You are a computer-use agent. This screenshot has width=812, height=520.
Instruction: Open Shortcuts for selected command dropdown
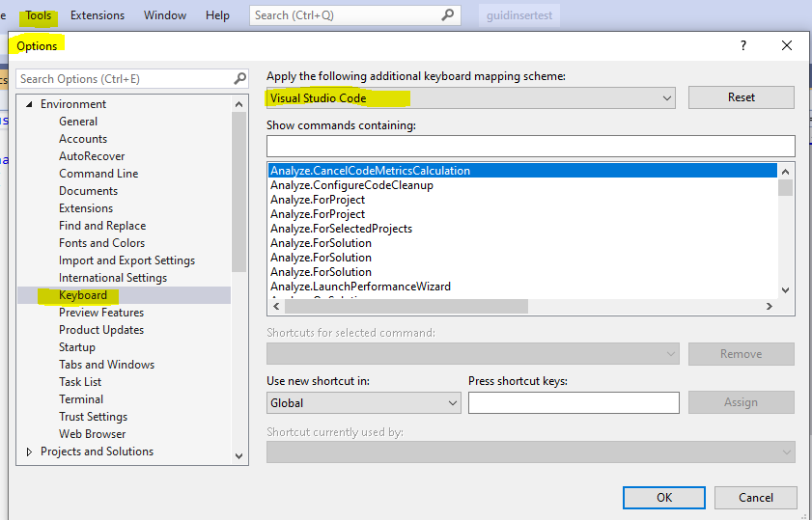click(473, 354)
